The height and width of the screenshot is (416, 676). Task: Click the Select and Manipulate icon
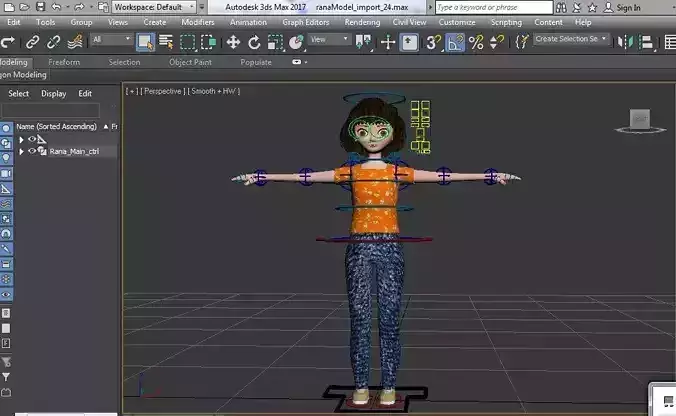pyautogui.click(x=388, y=42)
